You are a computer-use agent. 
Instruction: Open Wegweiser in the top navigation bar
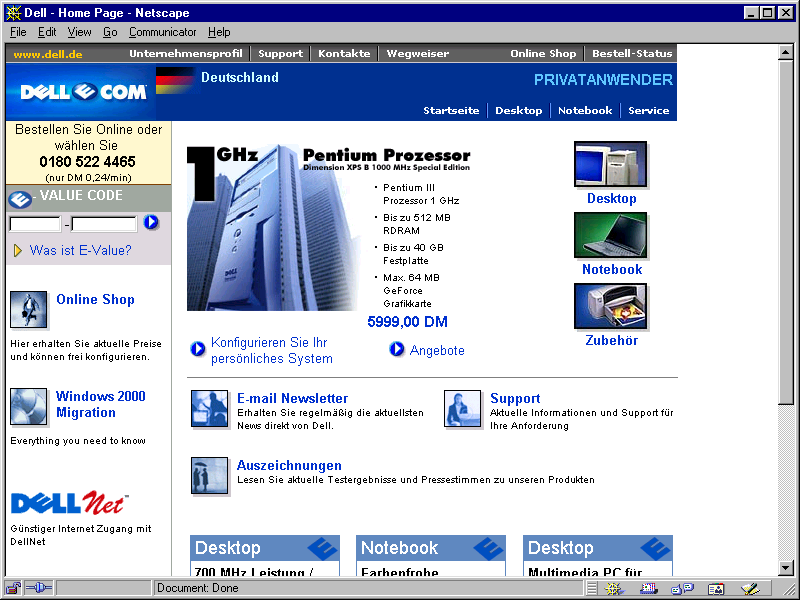coord(418,54)
